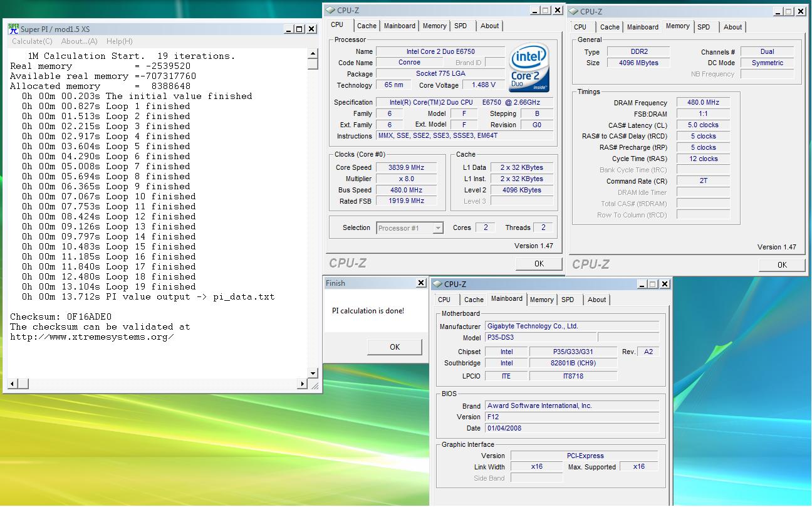
Task: Click OK in the CPU tab CPU-Z window
Action: (539, 264)
